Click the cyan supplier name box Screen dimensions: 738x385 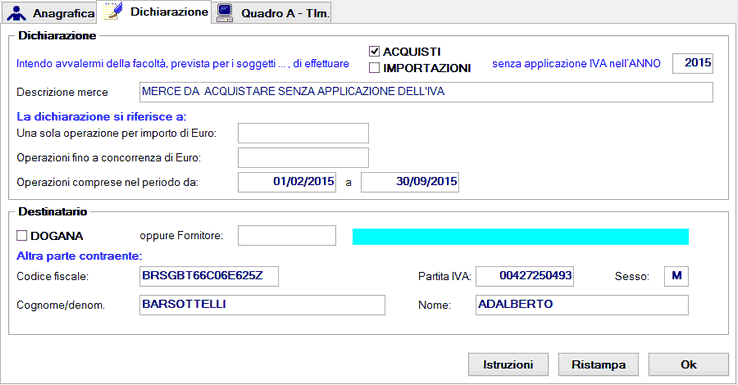coord(521,236)
